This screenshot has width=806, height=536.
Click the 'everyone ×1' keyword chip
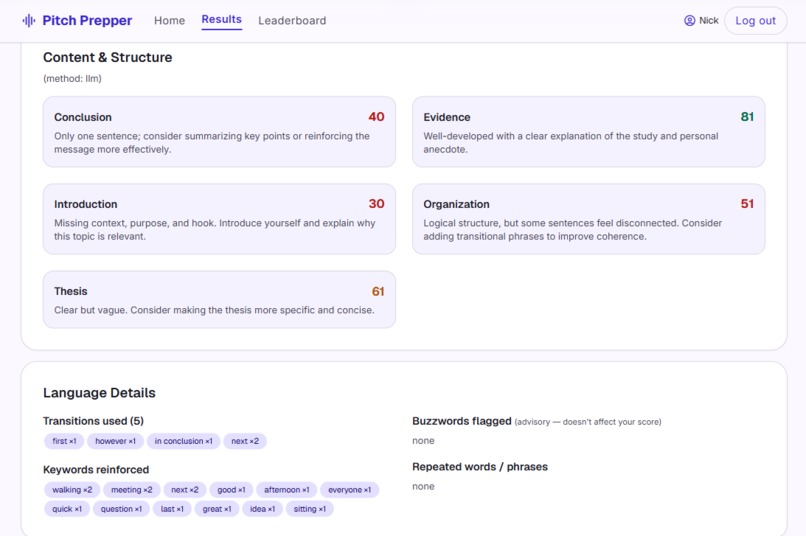(x=350, y=490)
